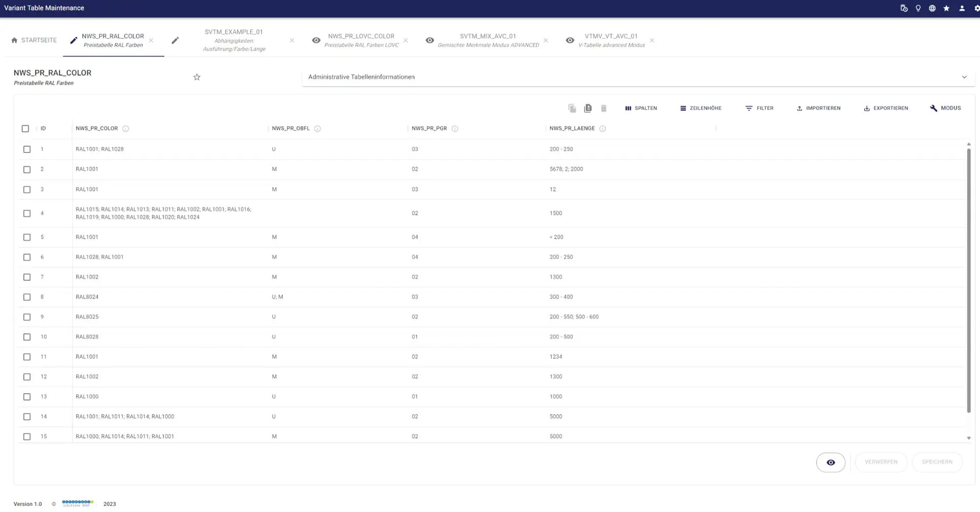Click the copy rows icon above the table
Viewport: 980px width, 512px height.
click(x=572, y=108)
